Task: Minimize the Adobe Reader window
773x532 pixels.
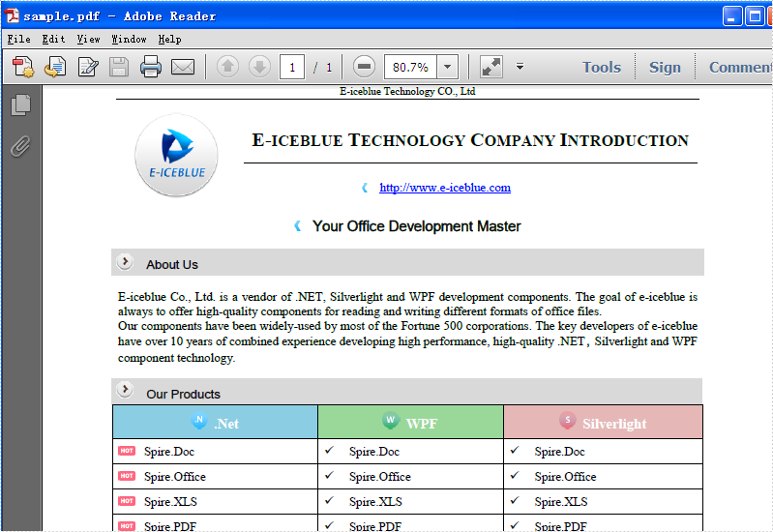Action: tap(732, 15)
